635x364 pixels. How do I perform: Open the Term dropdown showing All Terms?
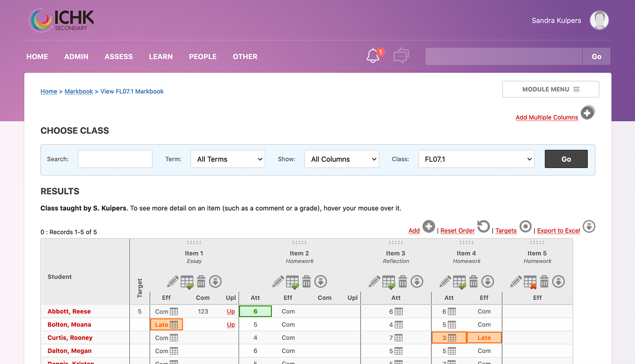228,159
